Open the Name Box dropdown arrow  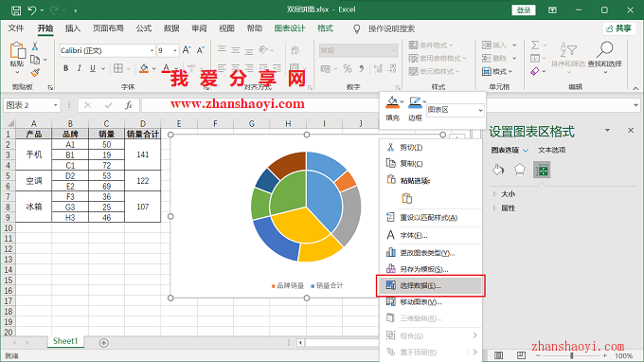pos(55,105)
